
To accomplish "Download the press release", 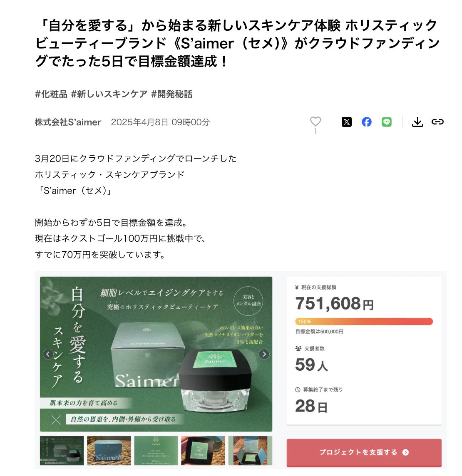I will pos(417,122).
